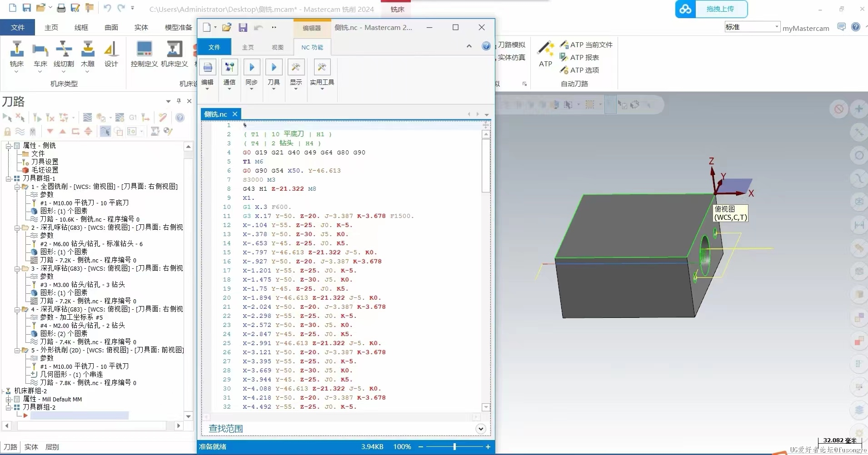Switch to NC Functions tab in editor
This screenshot has width=868, height=455.
[312, 47]
